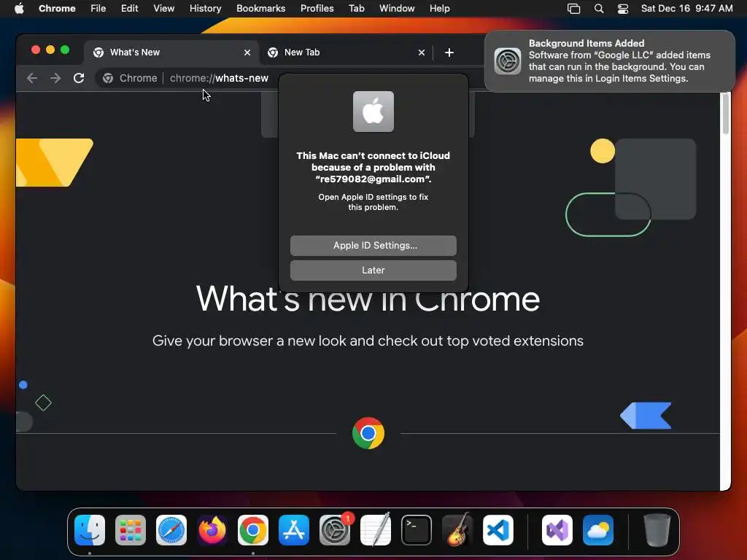Click the date and time in menu bar
The height and width of the screenshot is (560, 747).
(x=687, y=9)
